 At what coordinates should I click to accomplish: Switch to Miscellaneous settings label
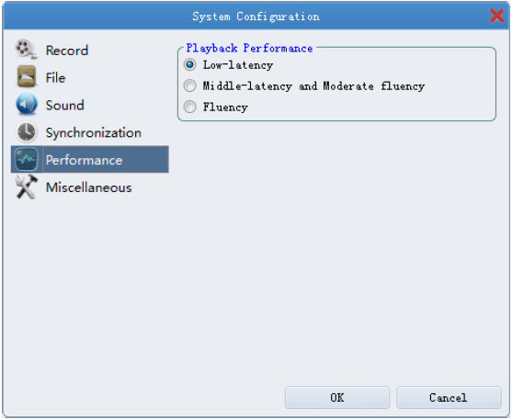click(x=89, y=187)
